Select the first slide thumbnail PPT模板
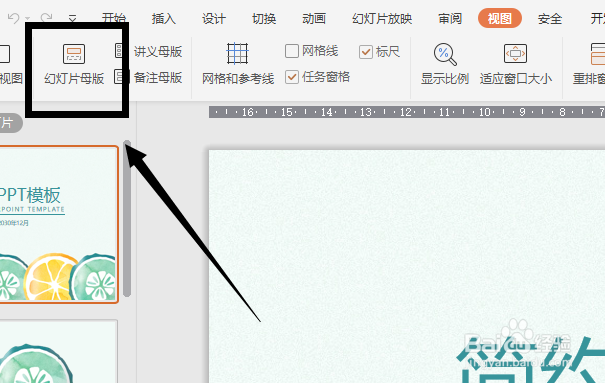 [58, 224]
